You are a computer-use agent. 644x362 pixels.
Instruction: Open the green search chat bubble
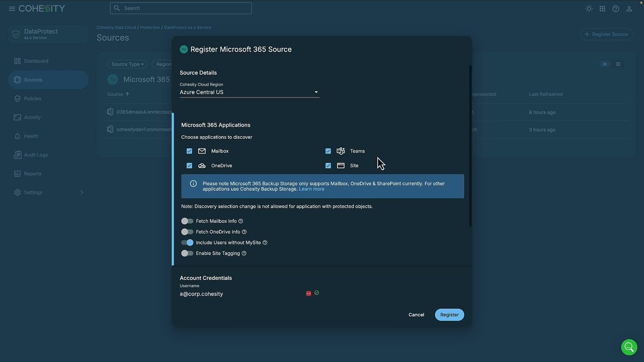(629, 347)
